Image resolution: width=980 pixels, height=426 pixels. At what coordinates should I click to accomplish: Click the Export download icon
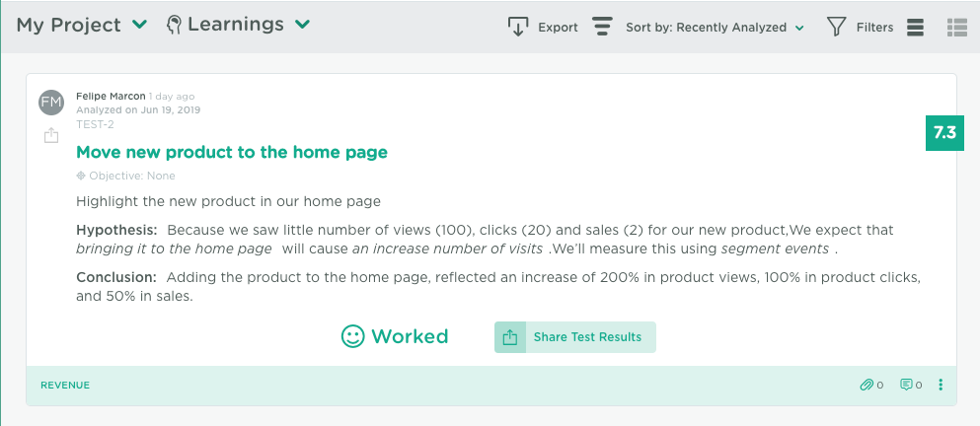tap(517, 27)
